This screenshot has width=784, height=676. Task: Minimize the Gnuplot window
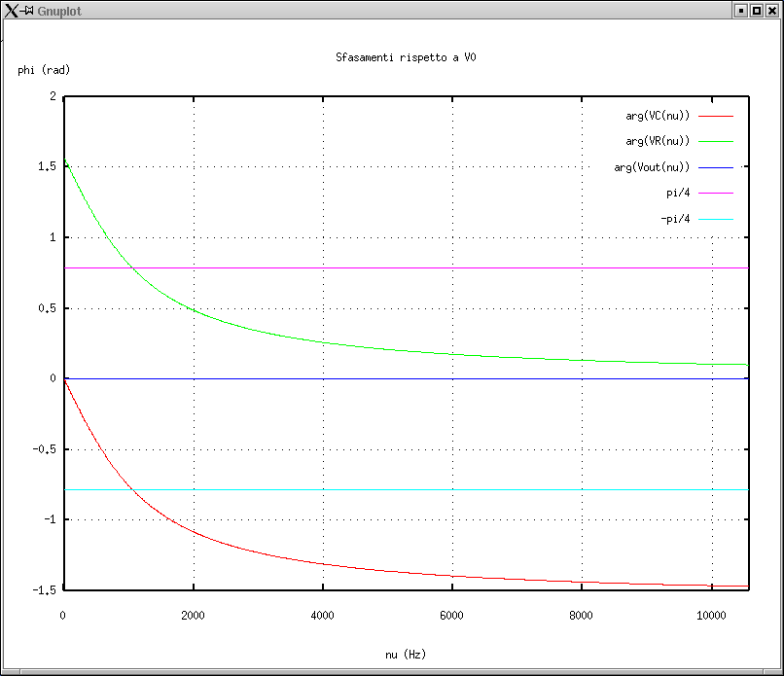tap(740, 10)
